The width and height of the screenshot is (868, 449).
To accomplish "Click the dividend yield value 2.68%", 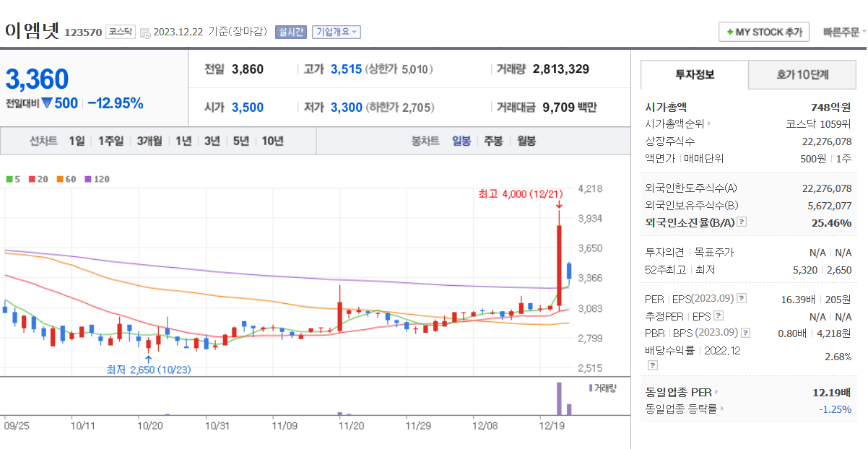I will pos(838,357).
